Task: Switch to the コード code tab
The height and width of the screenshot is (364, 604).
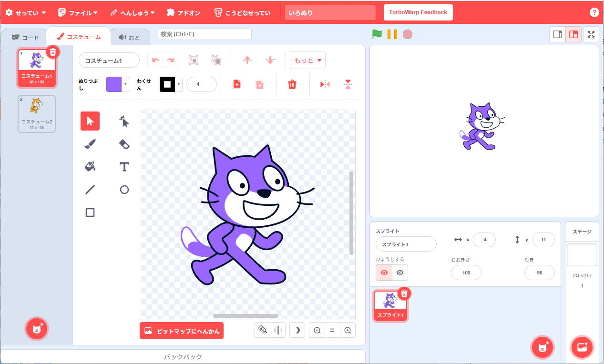Action: click(x=25, y=37)
